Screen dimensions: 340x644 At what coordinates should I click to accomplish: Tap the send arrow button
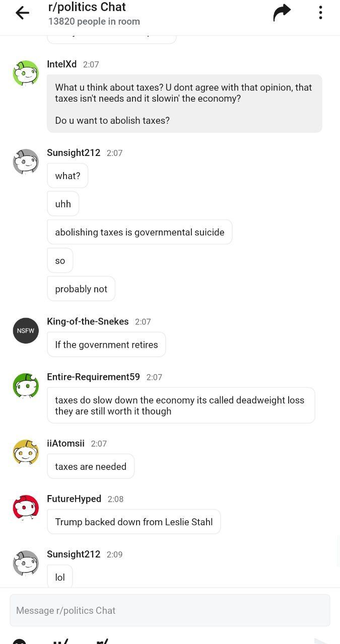tap(321, 640)
